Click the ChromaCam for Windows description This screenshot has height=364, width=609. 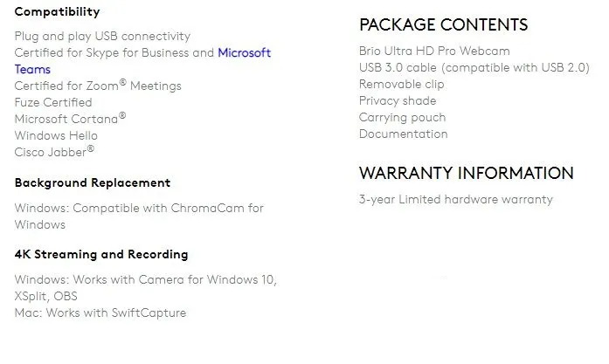(139, 216)
